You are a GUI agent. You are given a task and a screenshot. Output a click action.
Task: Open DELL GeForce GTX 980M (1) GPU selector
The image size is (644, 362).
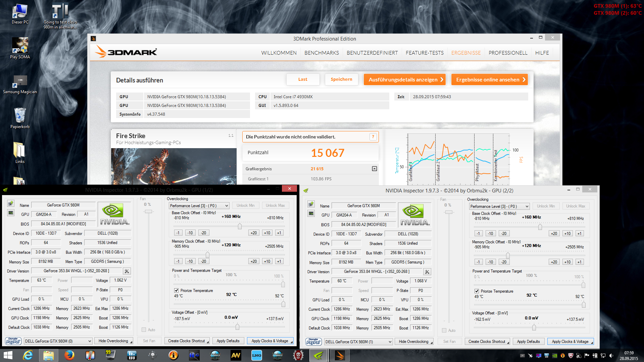coord(358,342)
